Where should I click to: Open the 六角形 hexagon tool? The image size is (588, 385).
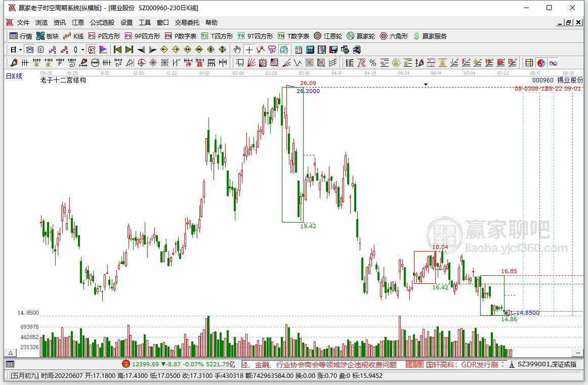394,36
